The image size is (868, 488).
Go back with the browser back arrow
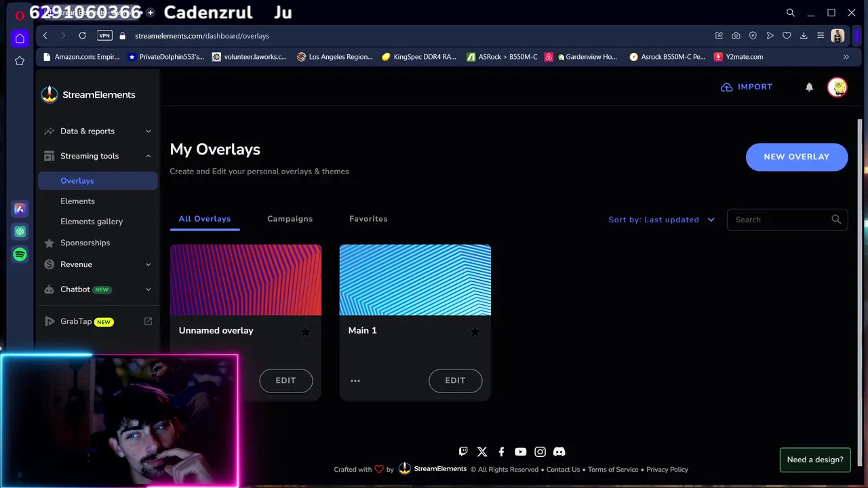[45, 35]
